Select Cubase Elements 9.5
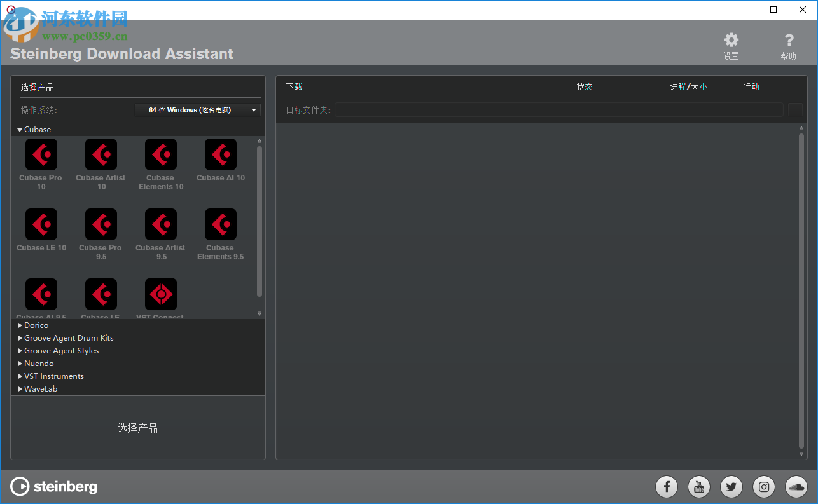Screen dimensions: 818x504 (220, 224)
